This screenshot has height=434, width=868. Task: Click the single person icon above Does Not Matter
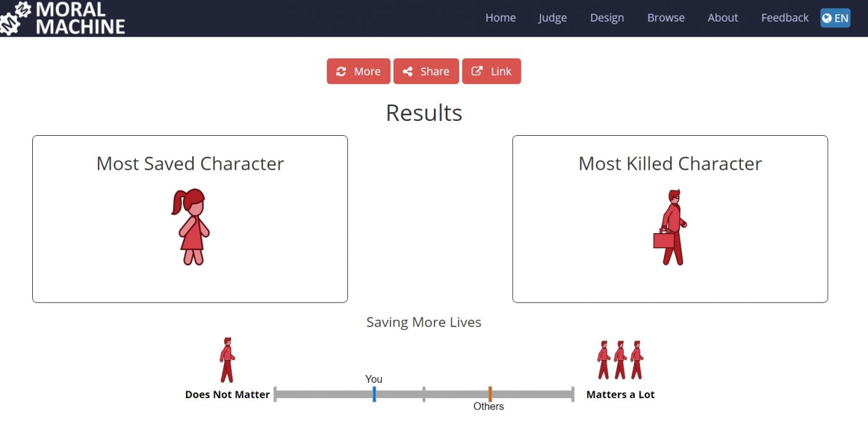pos(227,360)
